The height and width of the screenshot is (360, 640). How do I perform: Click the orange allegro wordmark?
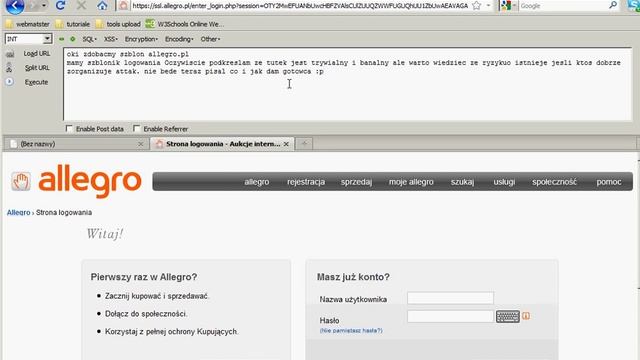point(90,182)
